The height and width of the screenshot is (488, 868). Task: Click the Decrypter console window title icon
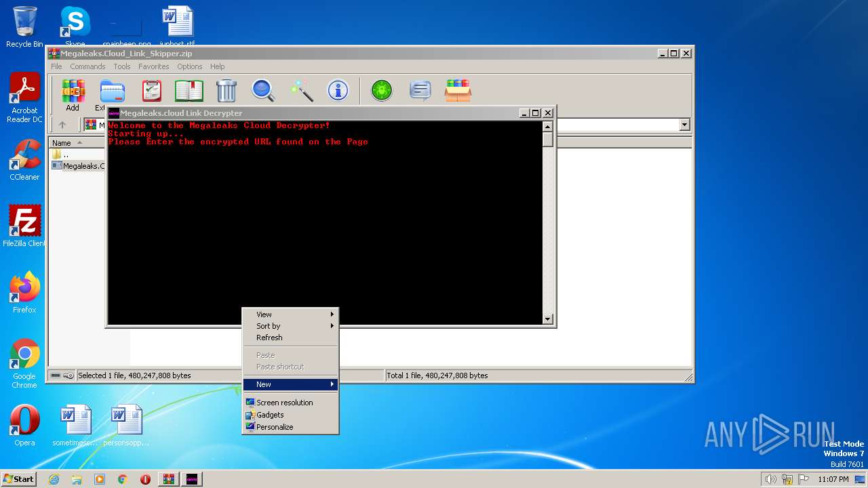[114, 113]
